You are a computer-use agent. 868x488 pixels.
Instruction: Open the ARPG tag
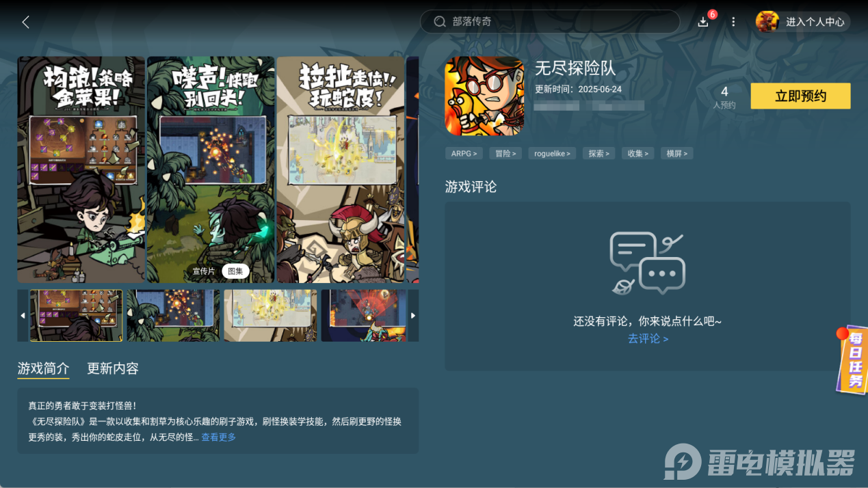click(x=464, y=154)
